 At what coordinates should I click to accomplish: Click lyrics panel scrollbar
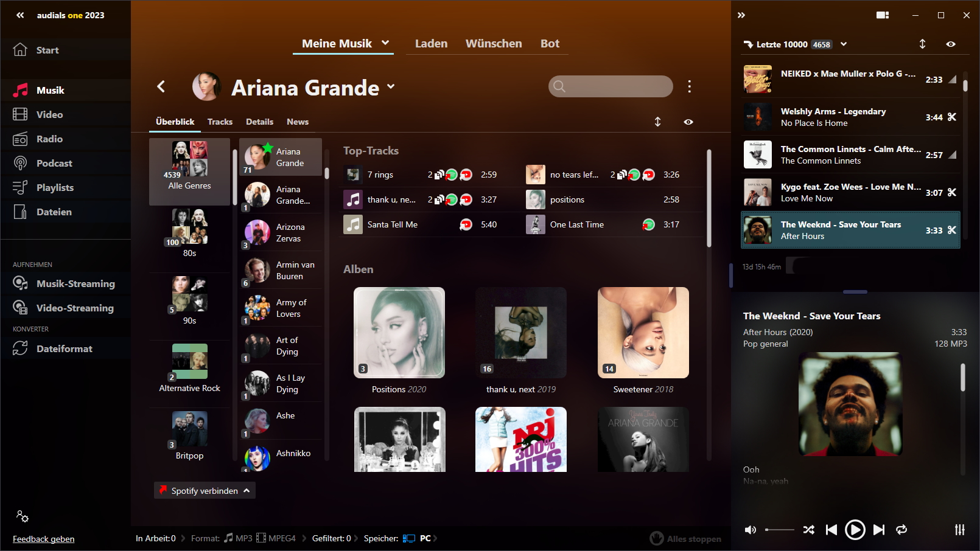962,377
